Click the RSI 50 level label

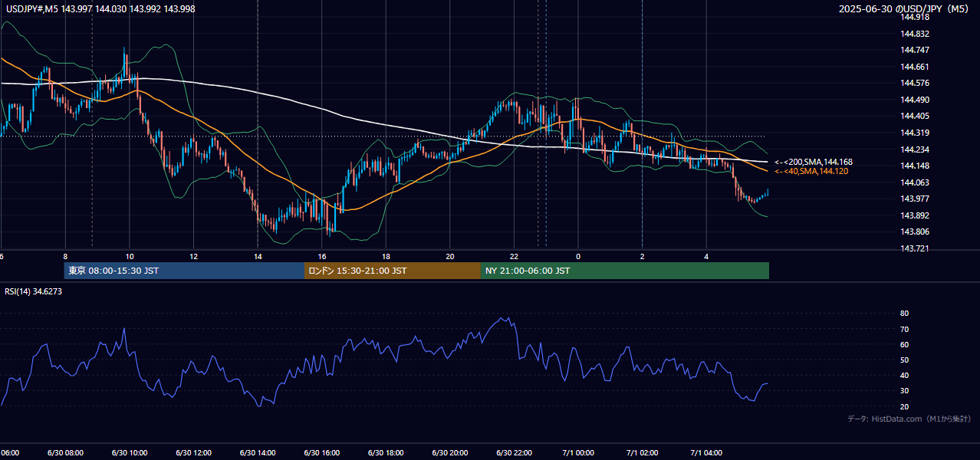pos(904,360)
